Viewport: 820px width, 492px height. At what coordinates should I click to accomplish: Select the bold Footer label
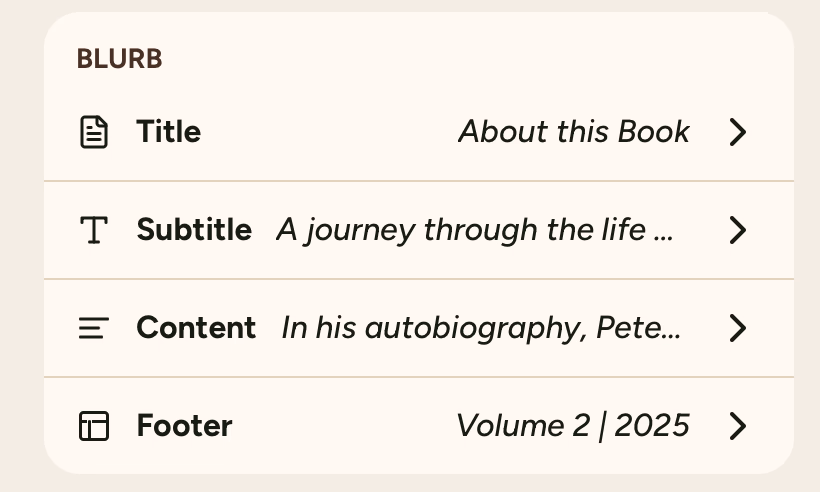[x=184, y=426]
